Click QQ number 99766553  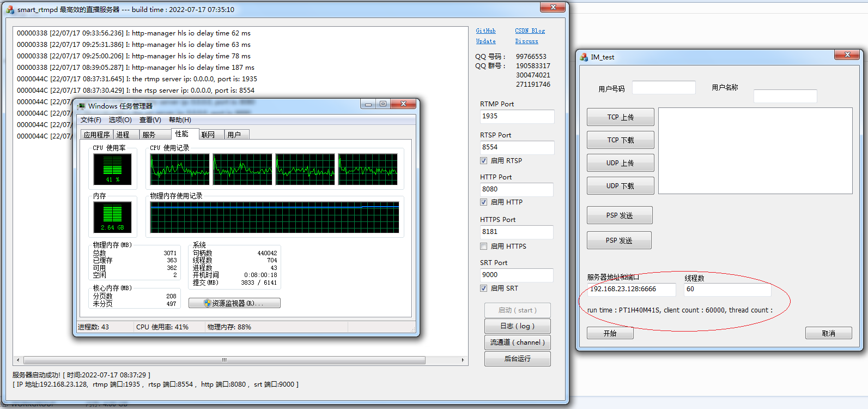click(531, 57)
